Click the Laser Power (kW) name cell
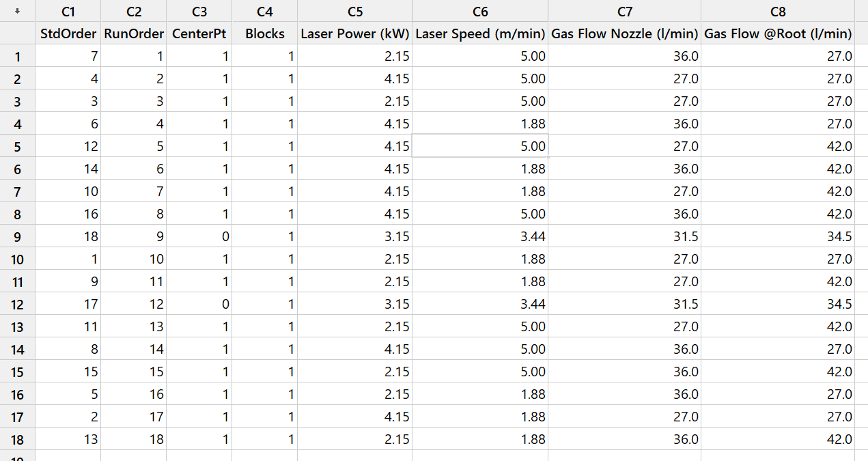This screenshot has height=461, width=868. click(354, 33)
